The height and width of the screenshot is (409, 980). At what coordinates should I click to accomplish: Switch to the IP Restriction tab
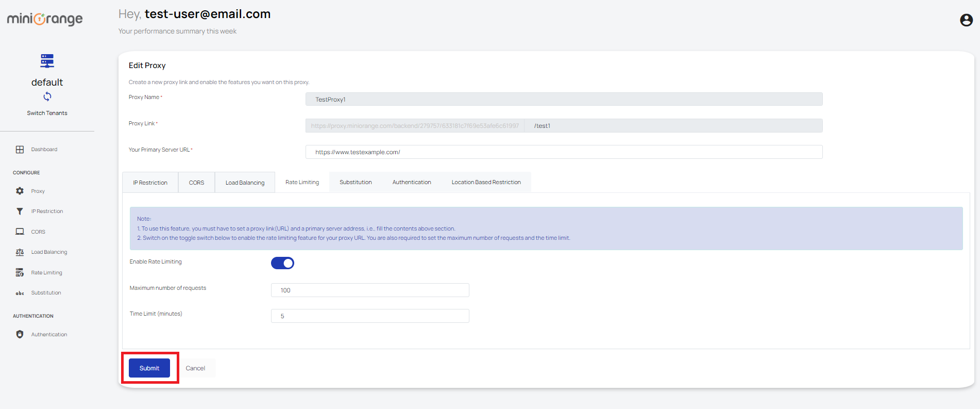tap(150, 183)
